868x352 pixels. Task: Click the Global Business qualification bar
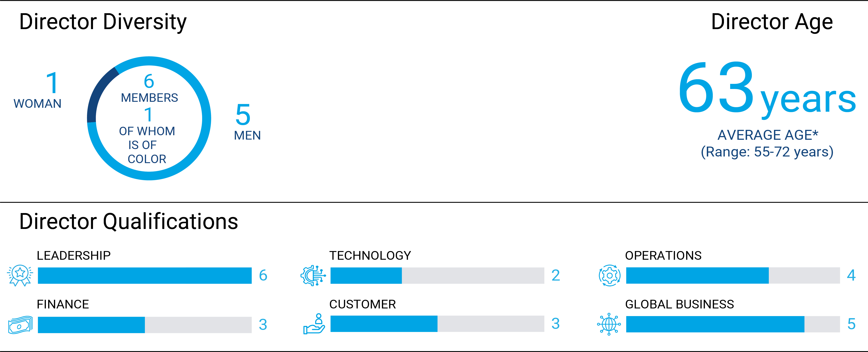tap(733, 324)
